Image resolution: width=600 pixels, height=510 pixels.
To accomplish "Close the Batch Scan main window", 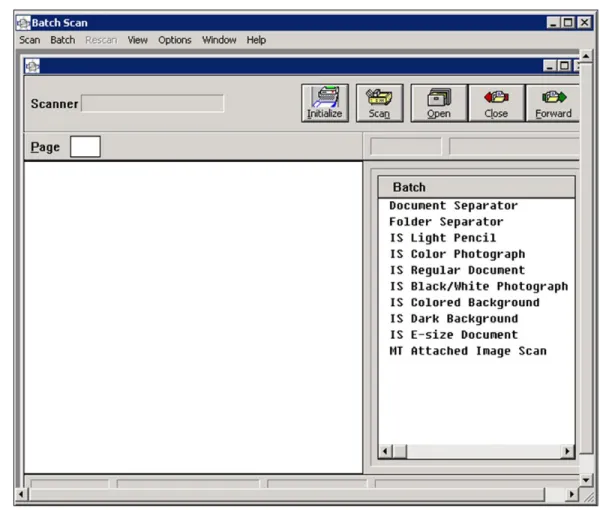I will coord(585,23).
